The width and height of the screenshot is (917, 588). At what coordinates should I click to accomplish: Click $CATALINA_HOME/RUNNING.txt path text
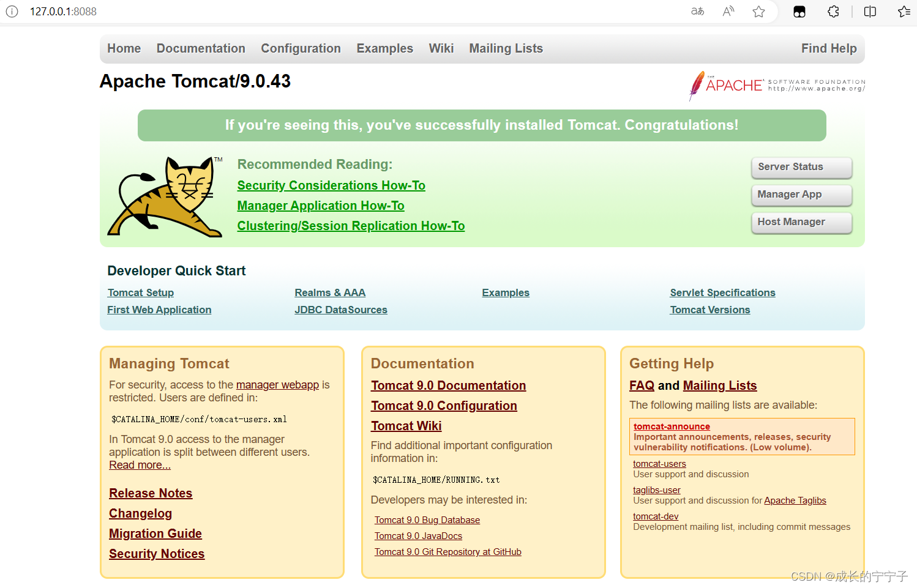(436, 480)
